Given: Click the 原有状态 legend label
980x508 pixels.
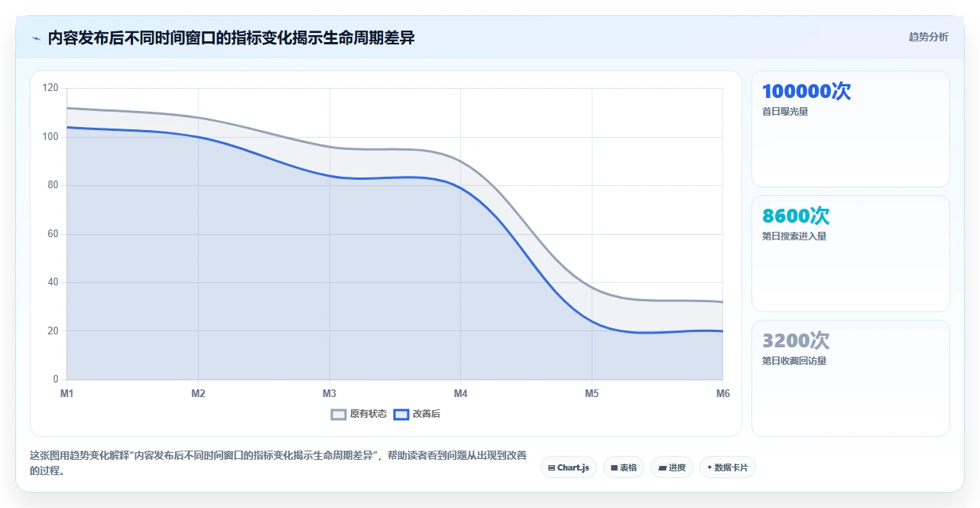Looking at the screenshot, I should pos(368,415).
